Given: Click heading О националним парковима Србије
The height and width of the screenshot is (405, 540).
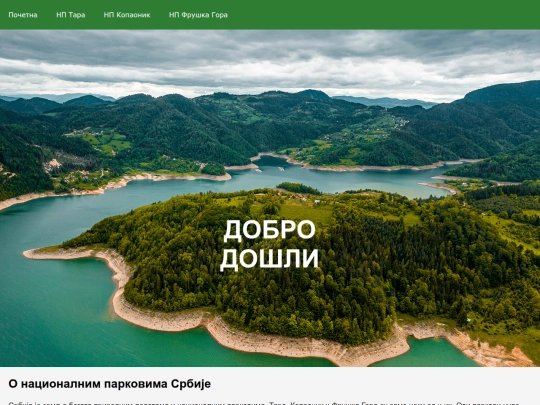Looking at the screenshot, I should click(x=110, y=384).
